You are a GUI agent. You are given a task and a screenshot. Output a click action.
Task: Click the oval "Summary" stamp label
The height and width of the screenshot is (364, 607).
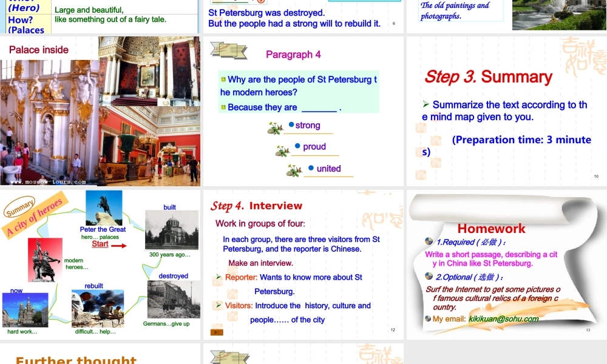pos(19,207)
